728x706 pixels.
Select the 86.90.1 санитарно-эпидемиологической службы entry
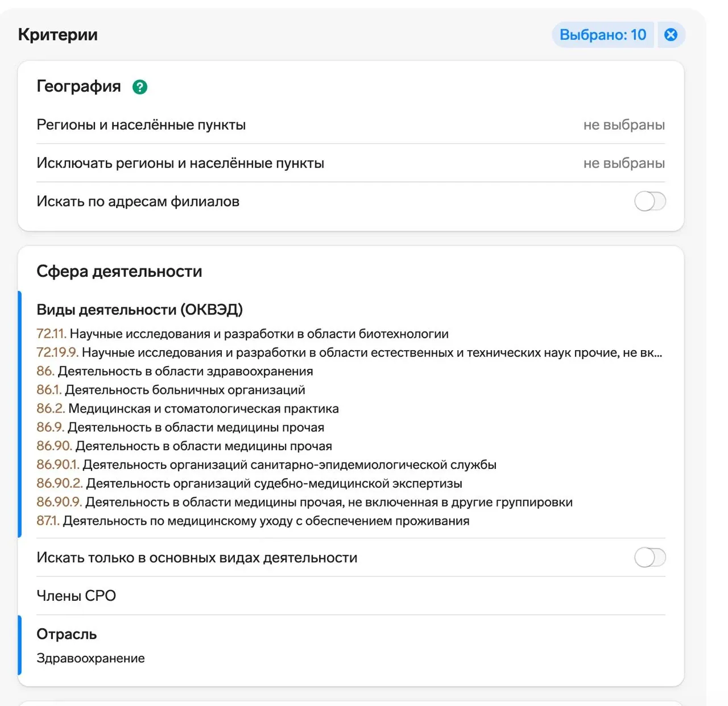[x=266, y=465]
